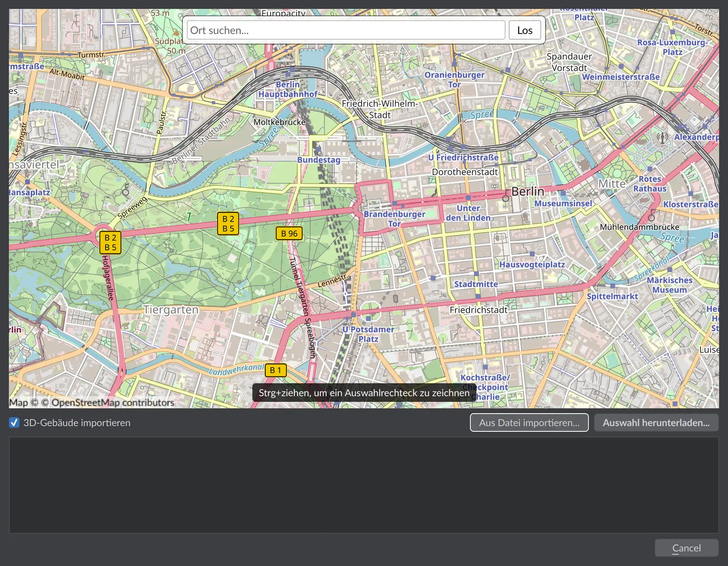Click the Moltkebrücke bridge label
728x566 pixels.
click(x=279, y=122)
